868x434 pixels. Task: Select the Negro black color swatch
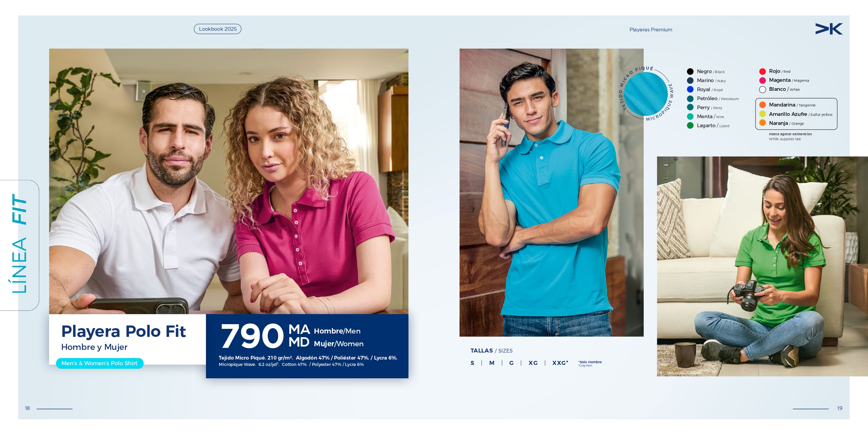tap(690, 71)
